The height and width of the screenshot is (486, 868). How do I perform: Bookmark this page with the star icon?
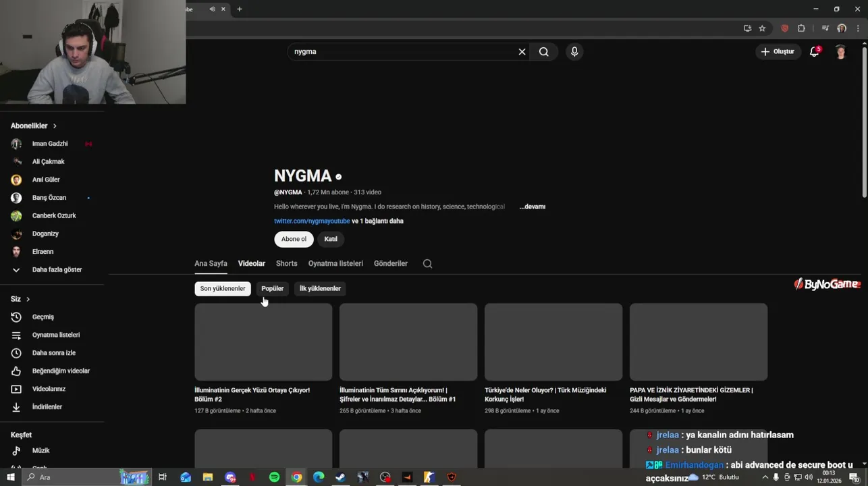tap(762, 28)
